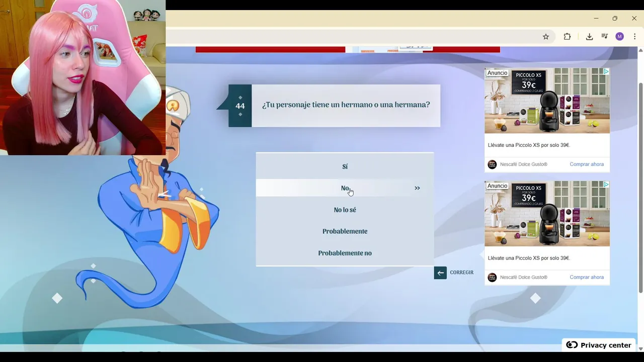644x362 pixels.
Task: Click Nescafé Dolce Gusto logo in bottom ad
Action: click(x=492, y=278)
